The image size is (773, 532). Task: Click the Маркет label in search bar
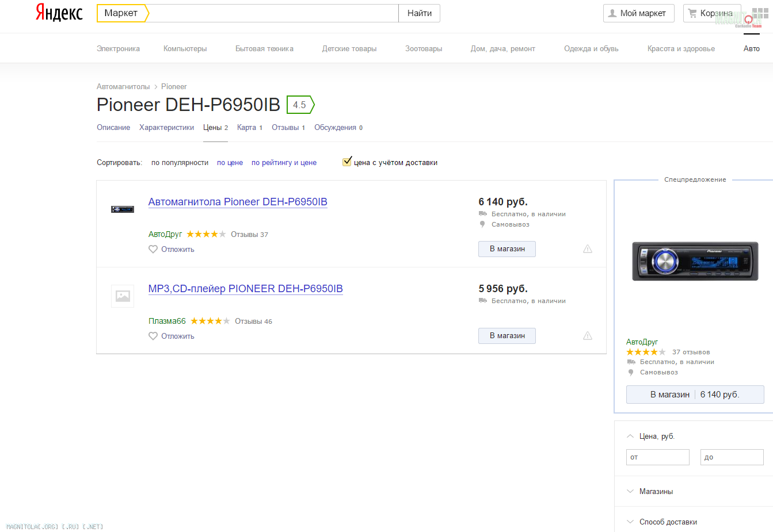tap(121, 13)
